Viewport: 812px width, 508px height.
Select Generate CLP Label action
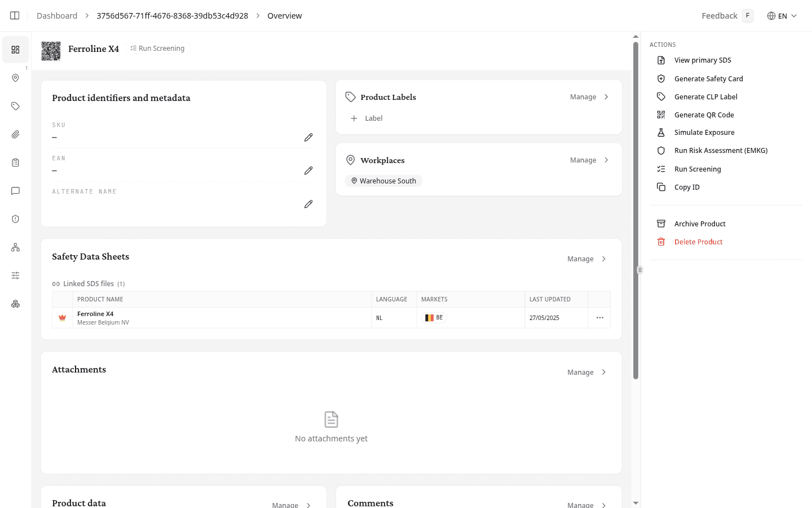706,97
